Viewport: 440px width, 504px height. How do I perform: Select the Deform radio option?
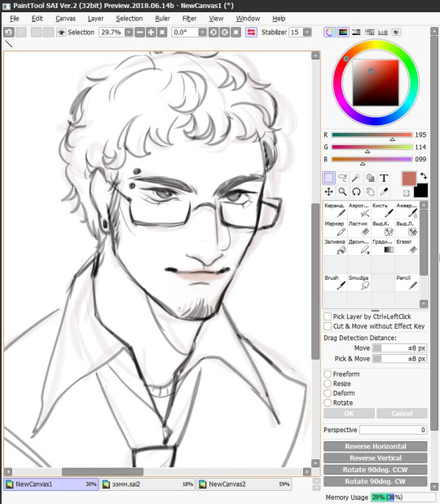[x=328, y=393]
